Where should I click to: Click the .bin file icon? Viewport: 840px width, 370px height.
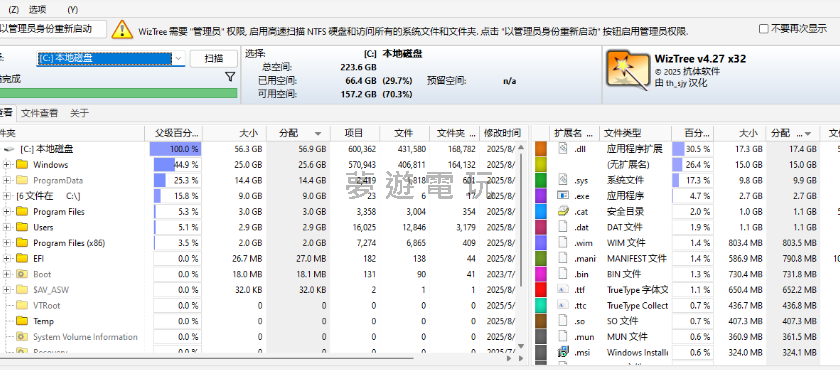coord(562,274)
